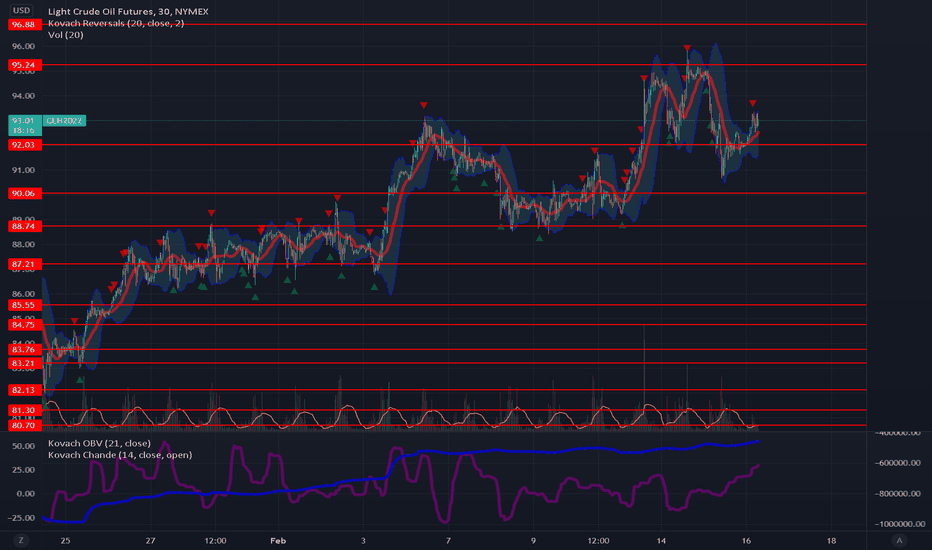932x550 pixels.
Task: Click the 88.74 price level label
Action: (x=24, y=226)
